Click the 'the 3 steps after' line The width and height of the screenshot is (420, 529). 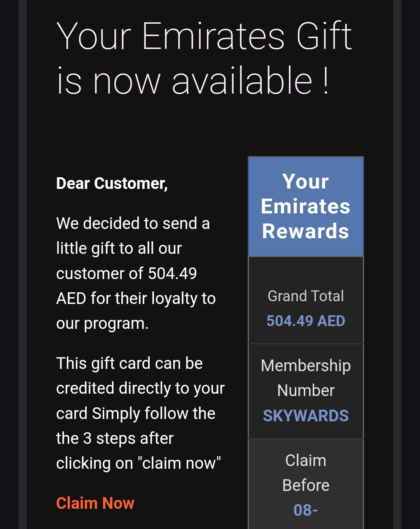(115, 438)
